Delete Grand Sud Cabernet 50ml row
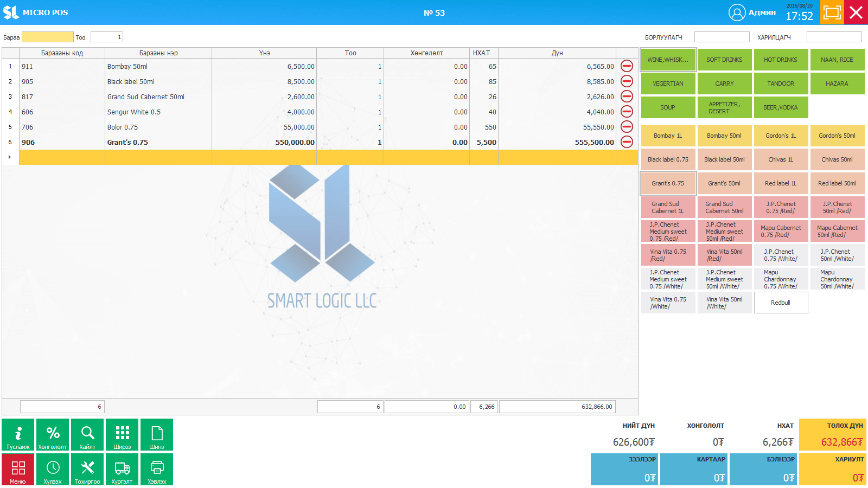Image resolution: width=868 pixels, height=488 pixels. (627, 97)
